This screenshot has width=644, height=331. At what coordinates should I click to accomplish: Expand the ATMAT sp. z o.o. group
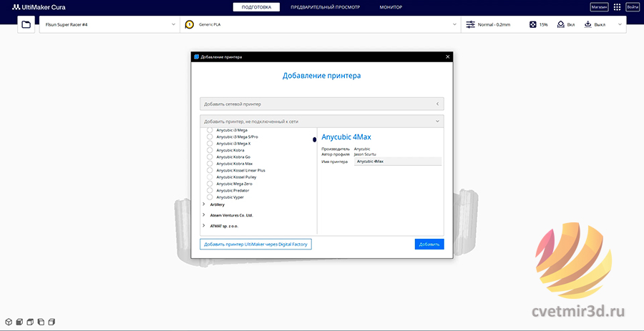point(204,225)
